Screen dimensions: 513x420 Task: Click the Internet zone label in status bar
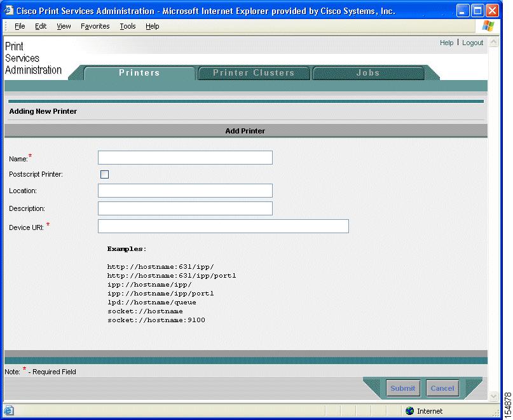[x=430, y=411]
